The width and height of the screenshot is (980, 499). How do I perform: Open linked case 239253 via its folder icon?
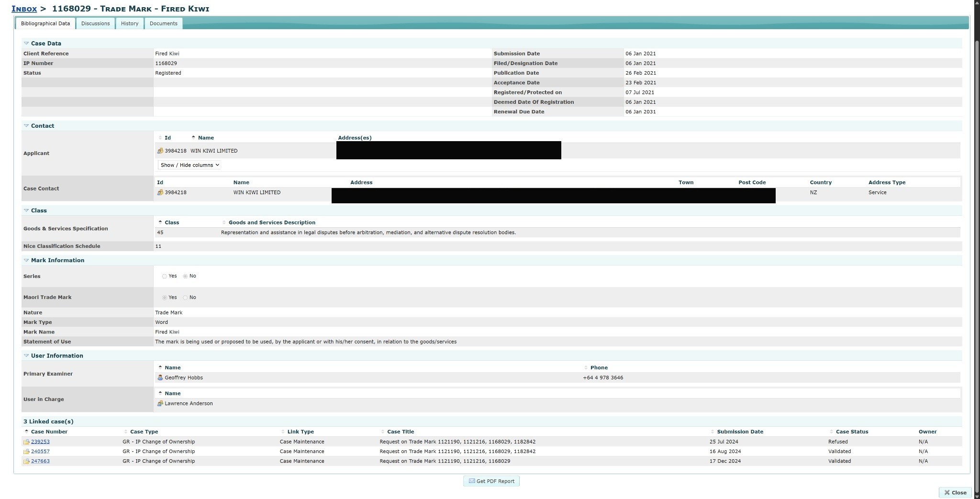tap(27, 441)
